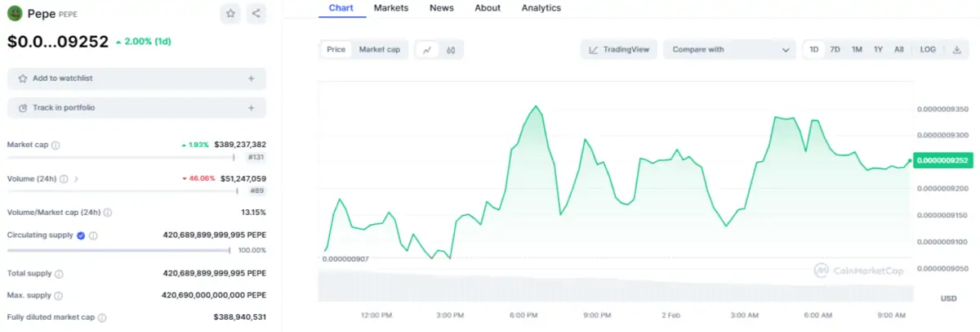
Task: Open the Analytics tab
Action: (x=541, y=8)
